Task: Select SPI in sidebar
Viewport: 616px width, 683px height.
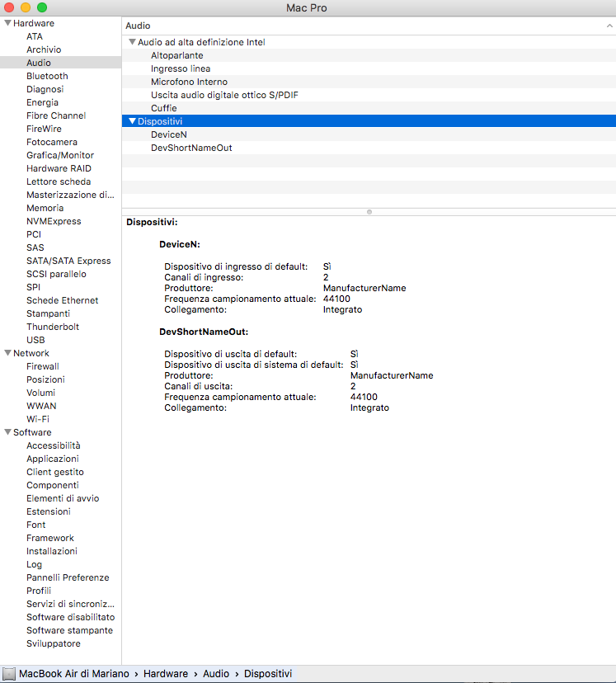Action: (33, 288)
